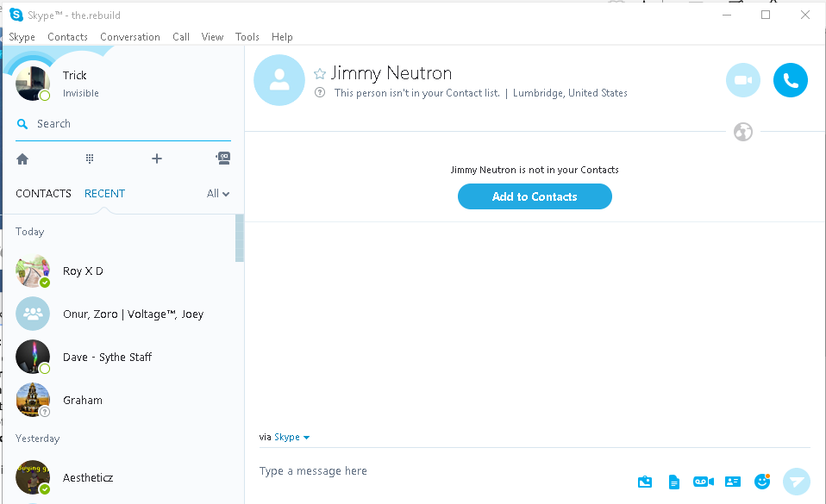Viewport: 826px width, 504px height.
Task: Open the Tools menu
Action: point(247,37)
